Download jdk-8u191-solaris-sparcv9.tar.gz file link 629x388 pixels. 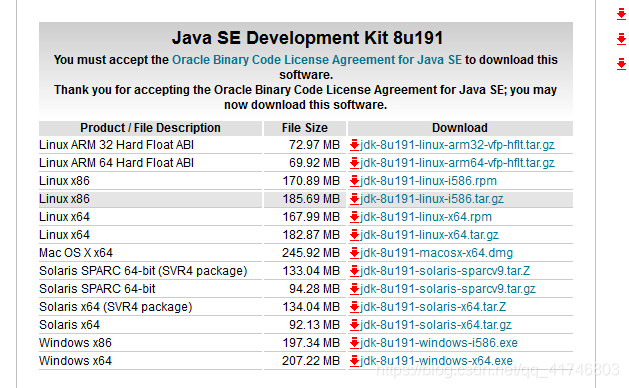448,289
